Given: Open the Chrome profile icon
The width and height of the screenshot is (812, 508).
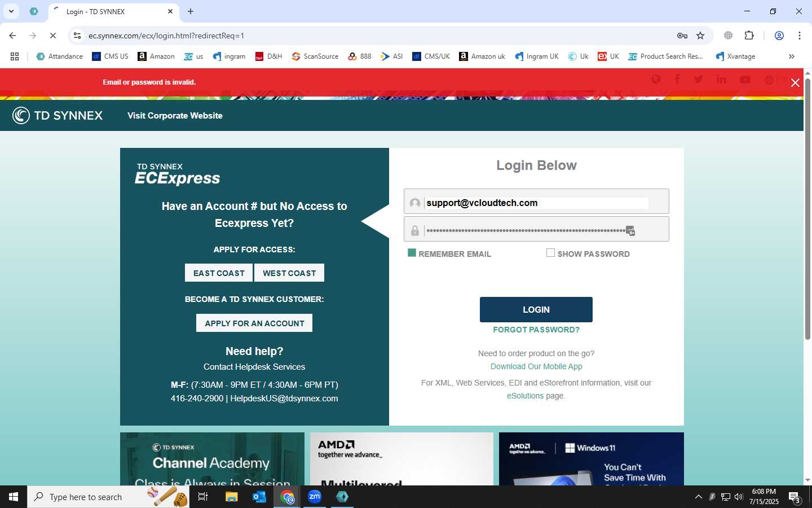Looking at the screenshot, I should [x=779, y=36].
